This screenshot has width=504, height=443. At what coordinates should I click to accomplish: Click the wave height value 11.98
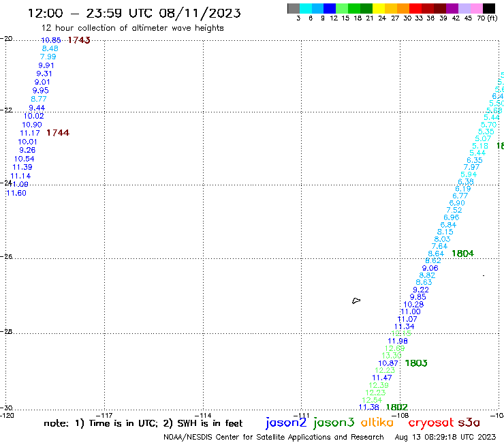[398, 341]
